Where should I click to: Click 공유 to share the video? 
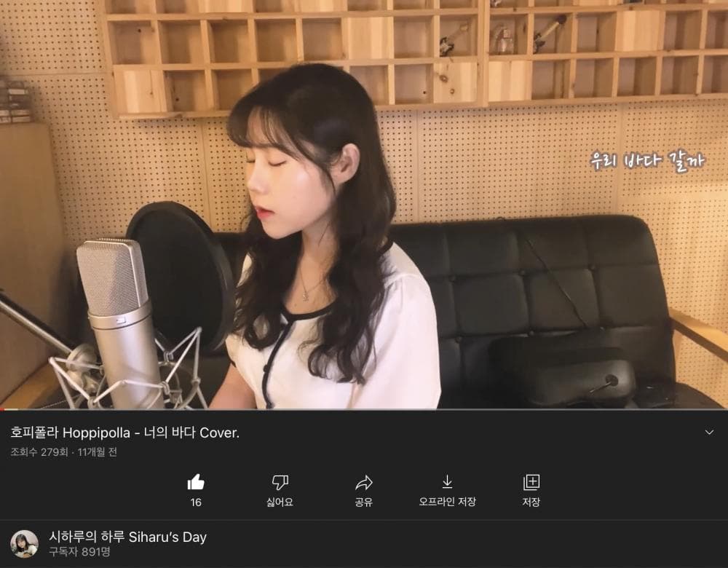pyautogui.click(x=364, y=504)
